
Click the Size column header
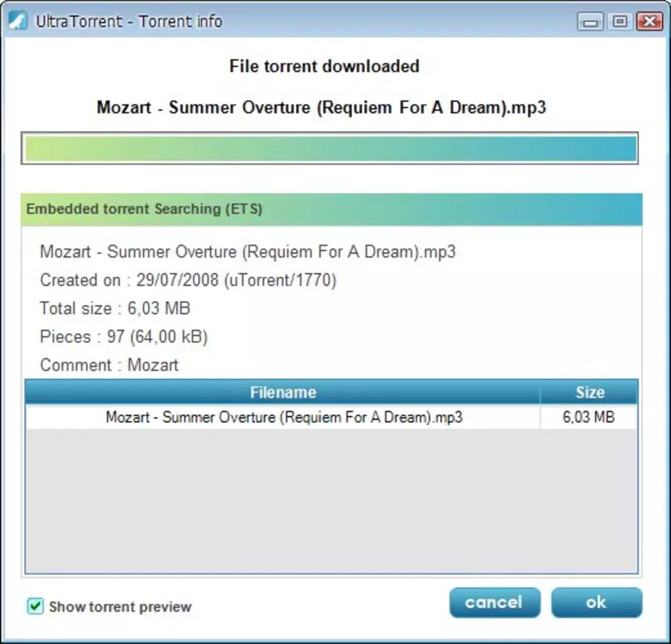coord(589,392)
